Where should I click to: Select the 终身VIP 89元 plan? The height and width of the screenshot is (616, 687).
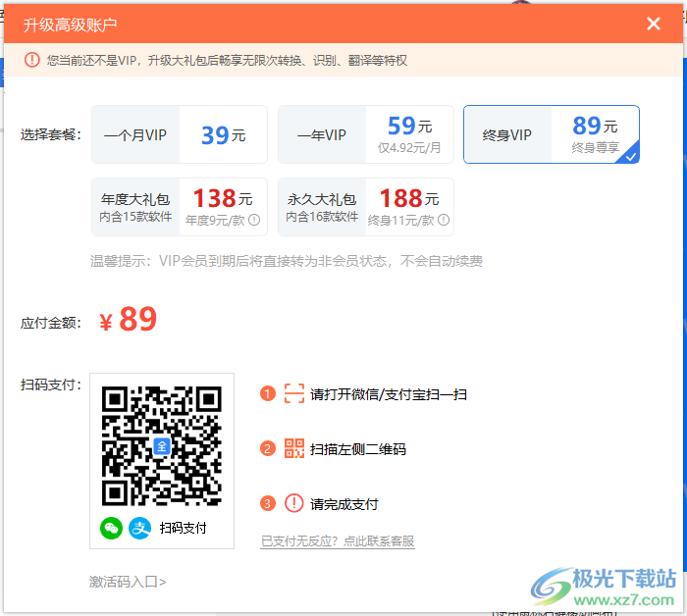pos(552,134)
